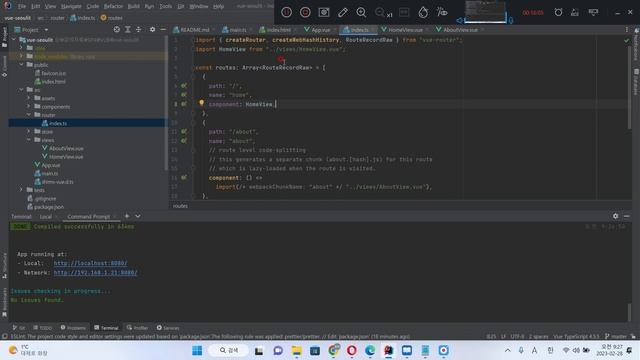
Task: Add a new terminal session with plus
Action: click(x=127, y=216)
